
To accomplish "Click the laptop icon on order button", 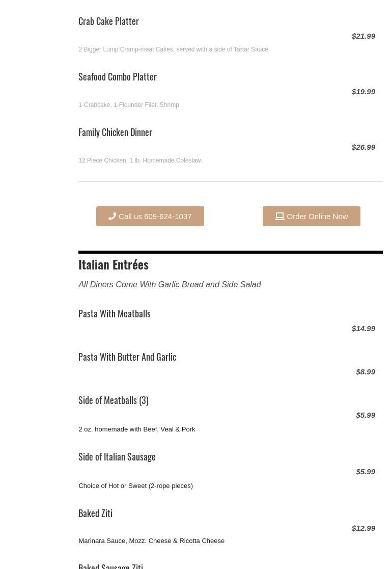I will tap(279, 216).
